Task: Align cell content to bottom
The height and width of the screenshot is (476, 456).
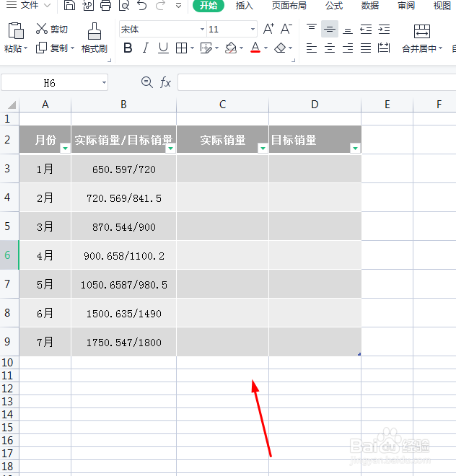Action: pyautogui.click(x=348, y=30)
